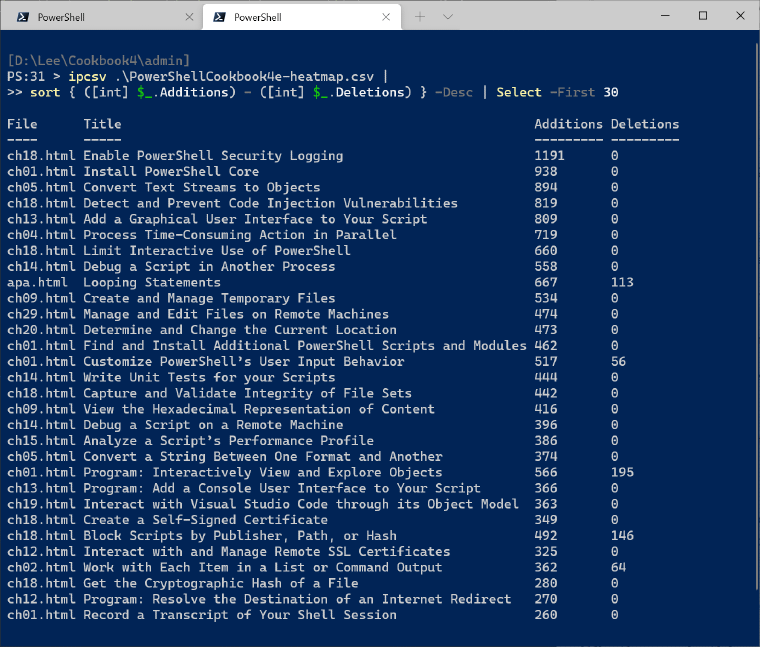760x647 pixels.
Task: Click row Debug a Script in Another Process
Action: 343,267
